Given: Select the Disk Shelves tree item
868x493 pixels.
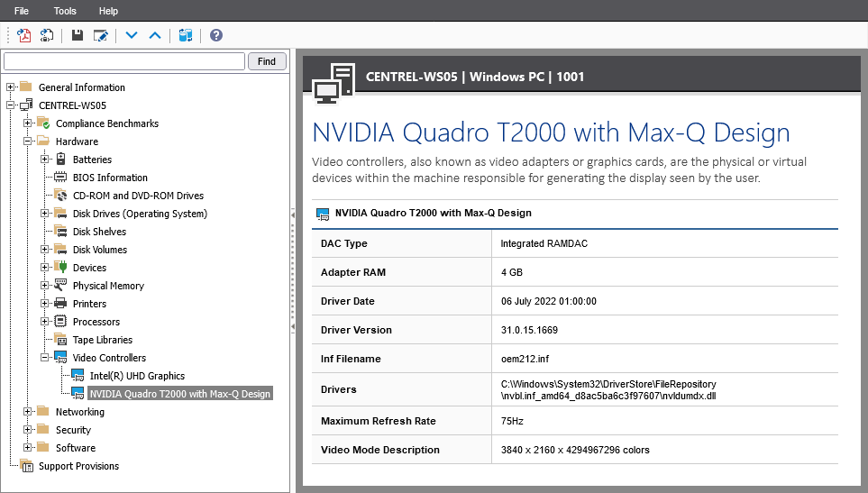Looking at the screenshot, I should [100, 232].
